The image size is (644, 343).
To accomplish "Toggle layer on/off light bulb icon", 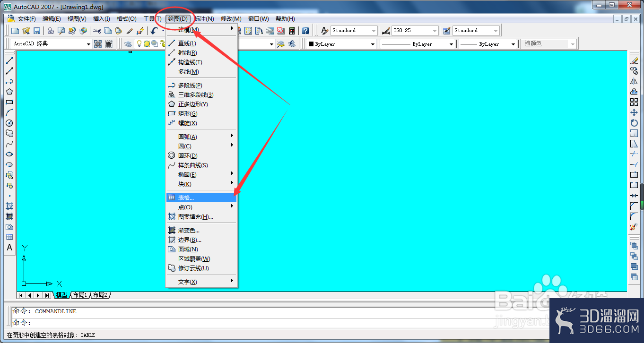I will pyautogui.click(x=139, y=44).
